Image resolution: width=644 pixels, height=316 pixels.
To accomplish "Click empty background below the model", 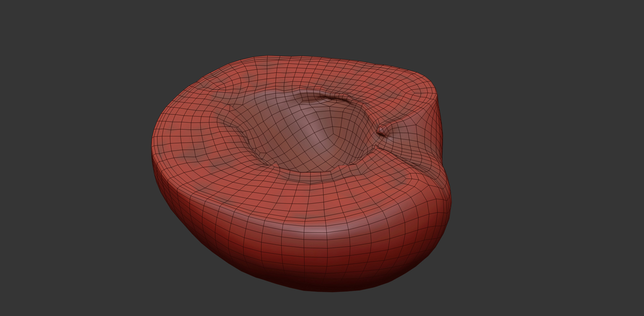I will tap(318, 305).
